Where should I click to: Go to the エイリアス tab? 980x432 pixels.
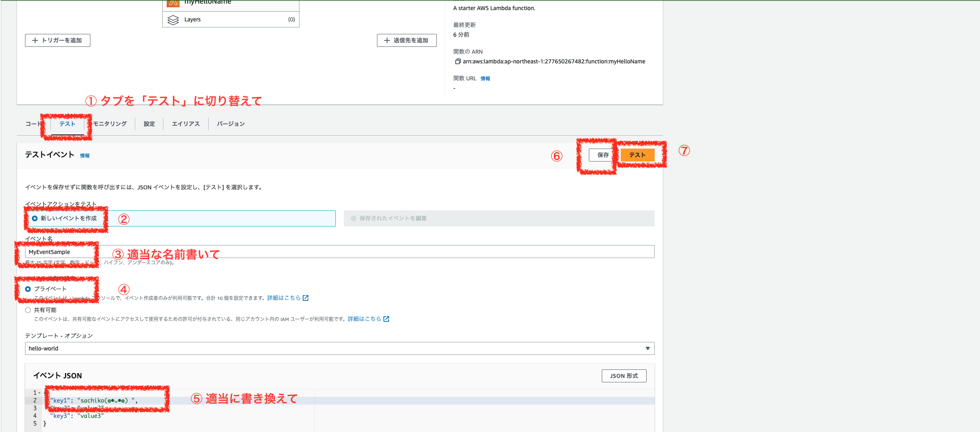point(186,124)
